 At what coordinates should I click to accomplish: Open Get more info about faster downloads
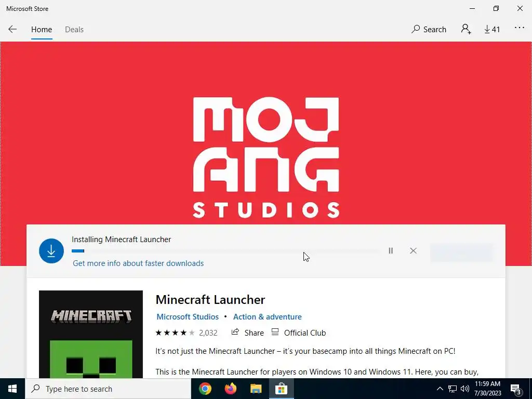coord(138,263)
